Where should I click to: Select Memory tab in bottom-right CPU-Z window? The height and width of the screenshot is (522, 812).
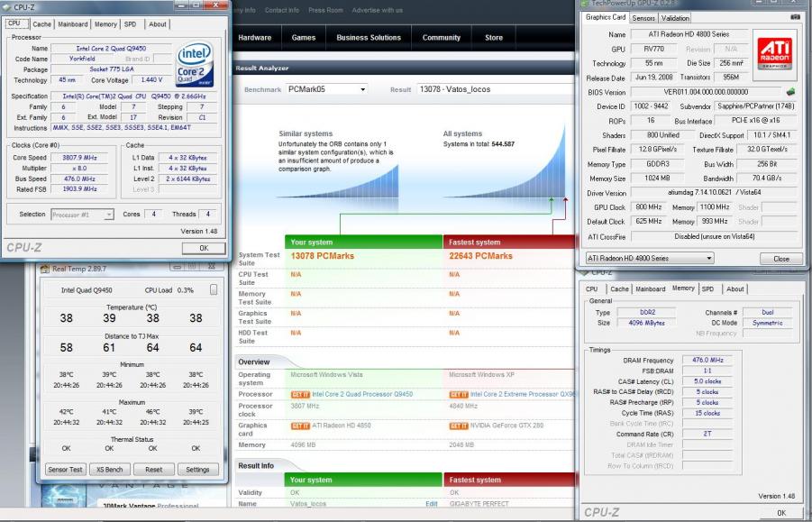click(683, 288)
